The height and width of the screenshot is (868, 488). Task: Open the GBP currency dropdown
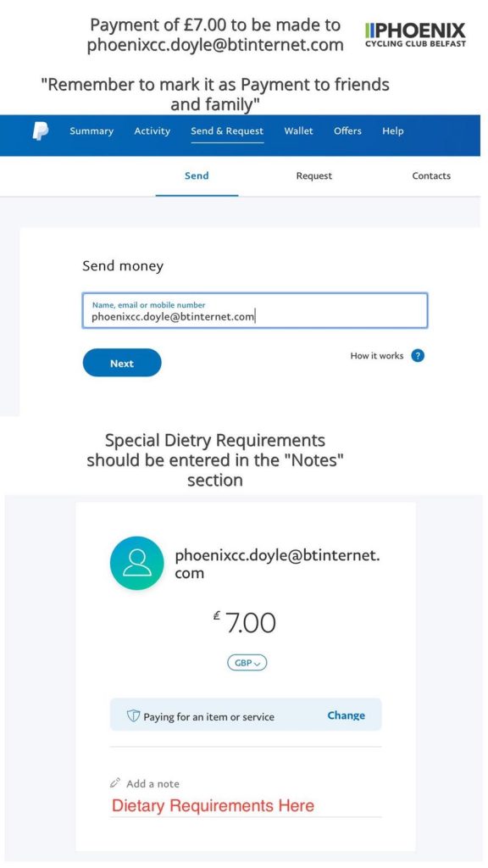tap(247, 663)
